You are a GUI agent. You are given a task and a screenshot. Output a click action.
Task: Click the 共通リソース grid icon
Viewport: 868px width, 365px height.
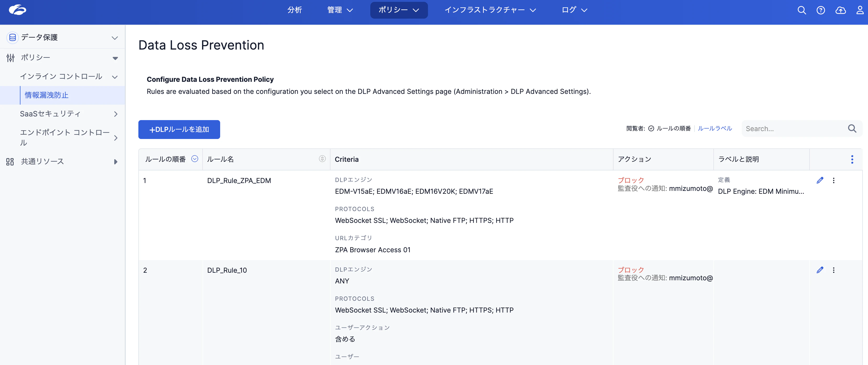[10, 162]
